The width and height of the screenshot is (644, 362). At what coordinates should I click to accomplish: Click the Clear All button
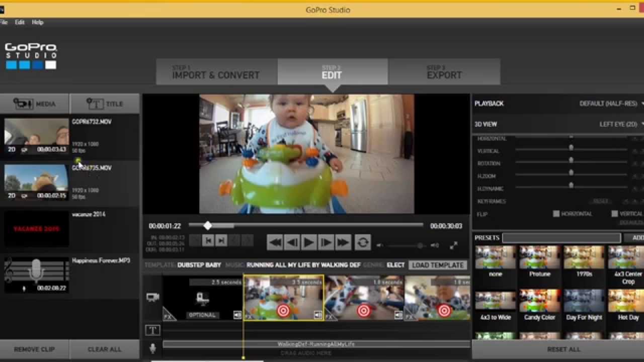[105, 349]
